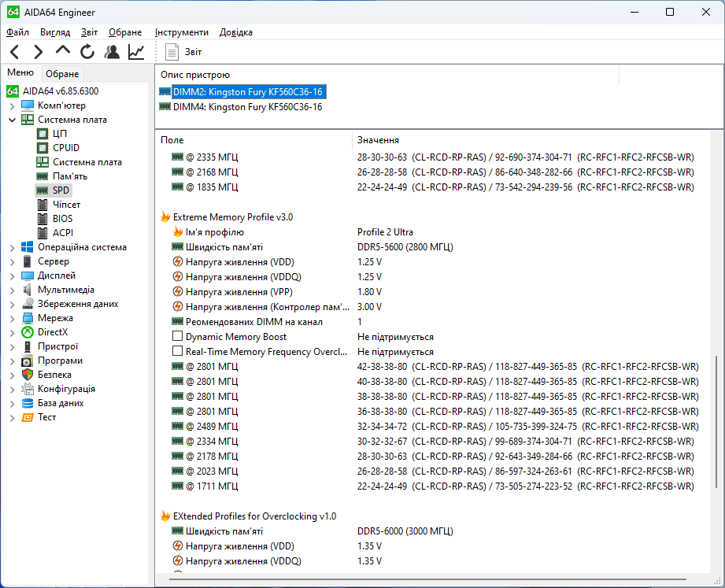The image size is (725, 588).
Task: Open the BIOS tree item
Action: tap(62, 219)
